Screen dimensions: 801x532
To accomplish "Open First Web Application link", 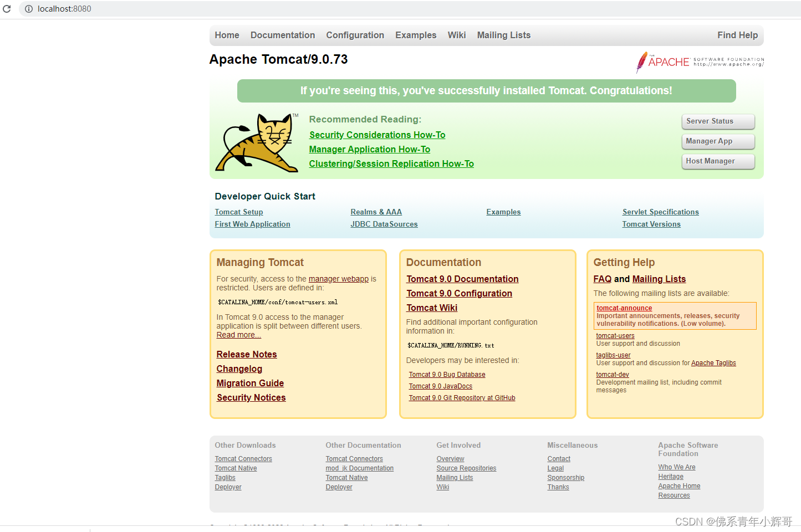I will point(252,224).
